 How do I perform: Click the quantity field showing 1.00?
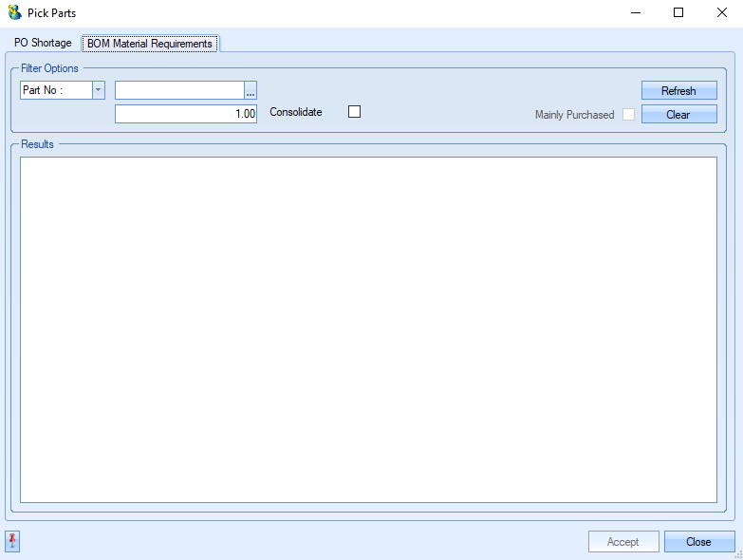click(x=186, y=114)
